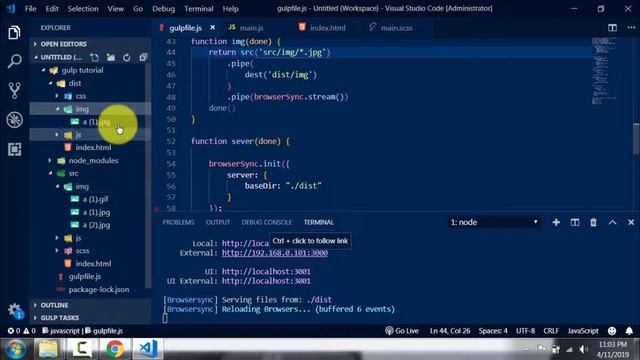Change language mode via JavaScript status item
Viewport: 640px width, 360px height.
583,331
